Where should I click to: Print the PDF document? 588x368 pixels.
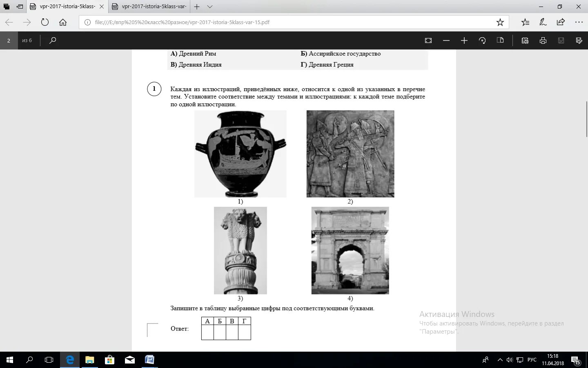(543, 40)
